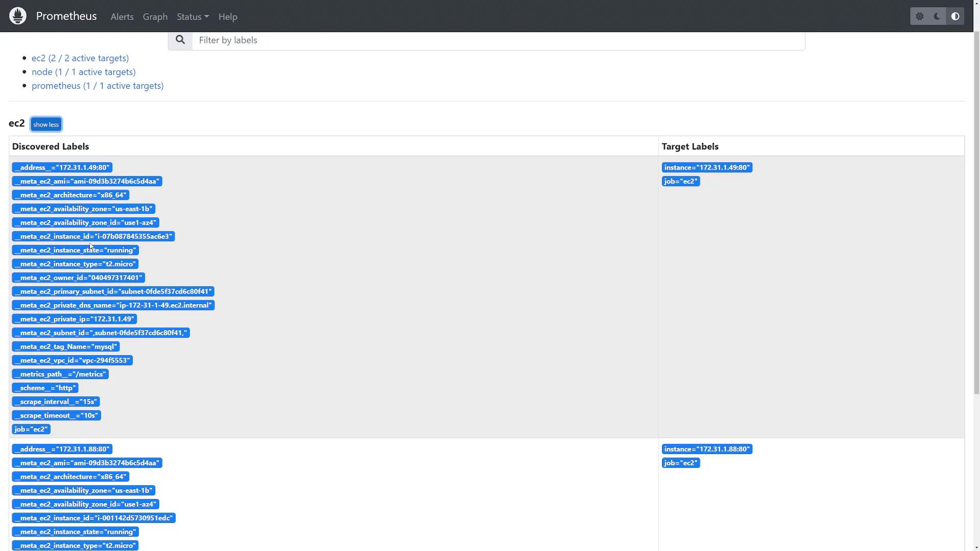The width and height of the screenshot is (980, 551).
Task: Collapse ec2 section with show less
Action: [46, 124]
